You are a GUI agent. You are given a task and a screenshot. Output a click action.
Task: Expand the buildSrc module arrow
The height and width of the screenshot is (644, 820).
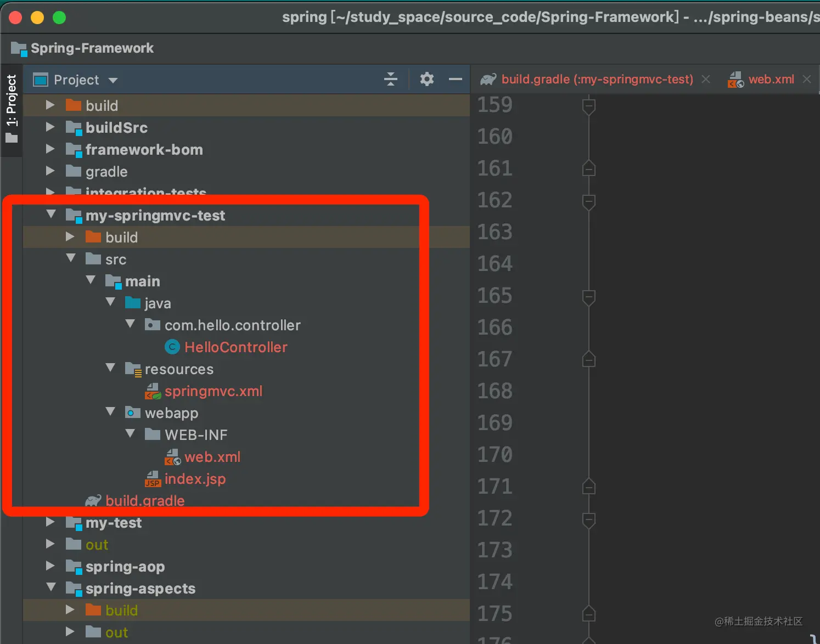pos(50,127)
